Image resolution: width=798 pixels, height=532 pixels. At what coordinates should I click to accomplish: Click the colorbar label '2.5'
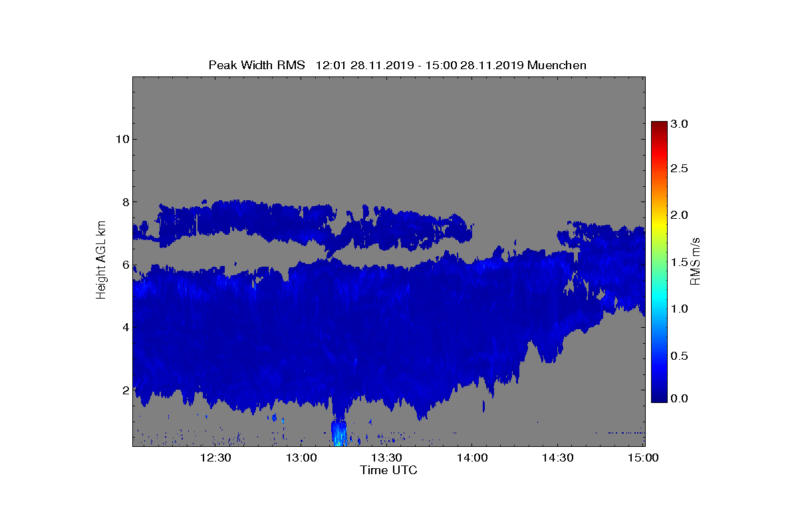tap(680, 169)
